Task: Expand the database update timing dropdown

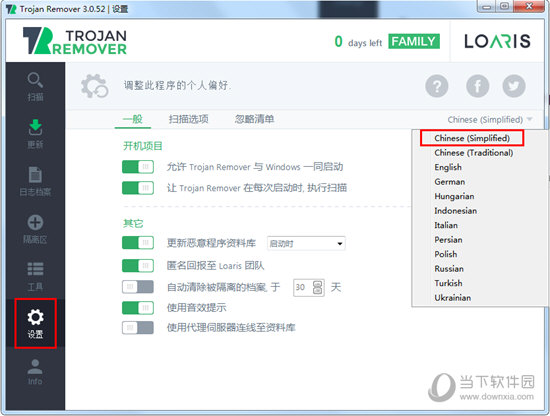Action: click(x=306, y=243)
